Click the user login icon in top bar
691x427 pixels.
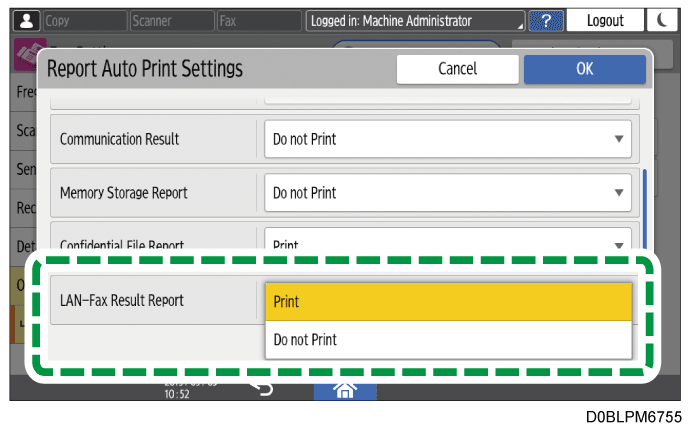[24, 20]
